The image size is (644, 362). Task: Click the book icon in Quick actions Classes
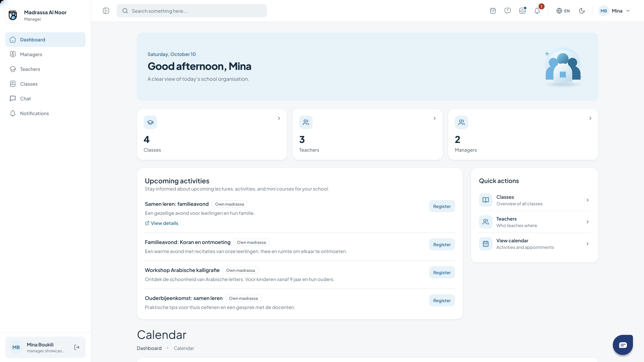[486, 200]
